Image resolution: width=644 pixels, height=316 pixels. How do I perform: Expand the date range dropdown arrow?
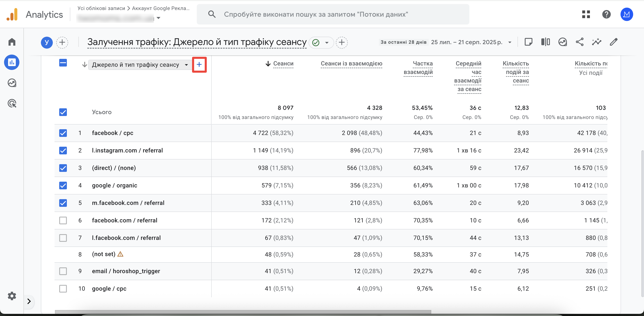[510, 42]
